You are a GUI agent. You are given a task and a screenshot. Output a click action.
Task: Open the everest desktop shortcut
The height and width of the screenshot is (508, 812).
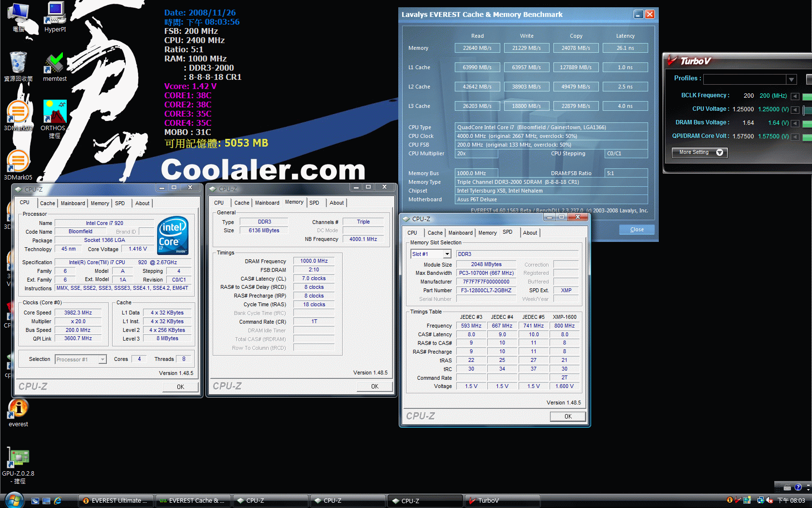point(18,413)
